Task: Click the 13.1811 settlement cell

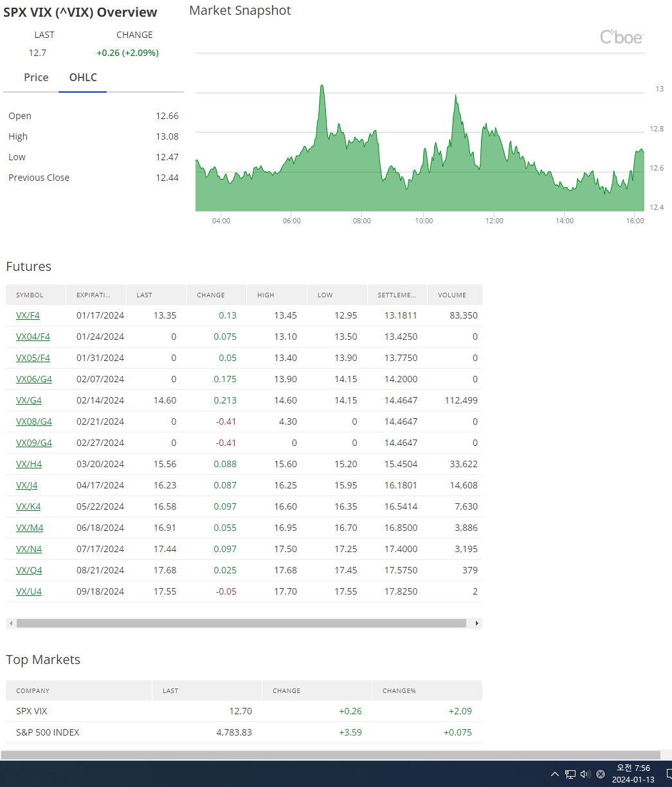Action: click(401, 315)
